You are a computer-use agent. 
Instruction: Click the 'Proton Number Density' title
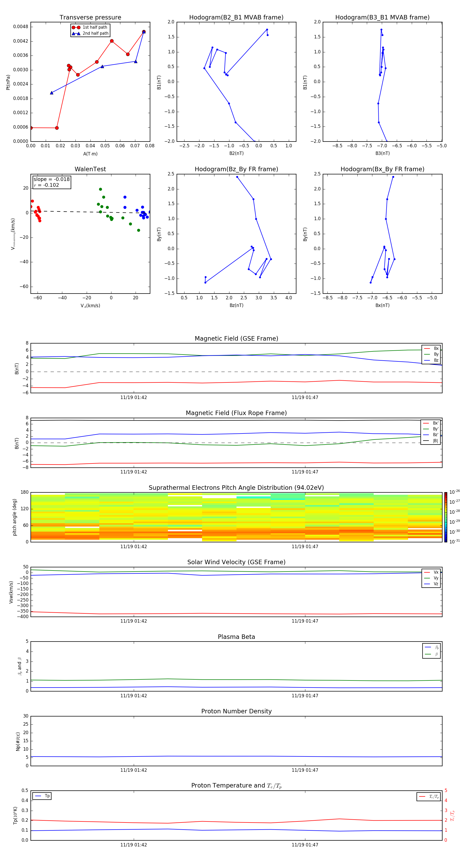tap(236, 711)
